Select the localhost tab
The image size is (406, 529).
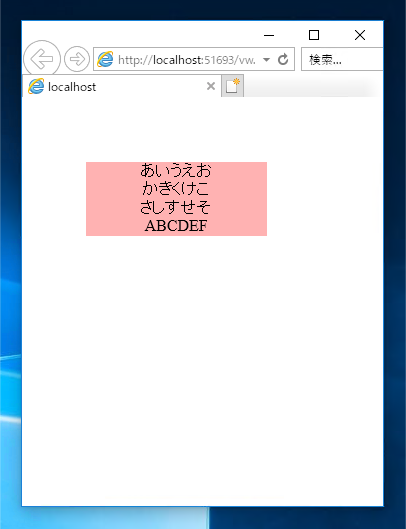(x=122, y=86)
